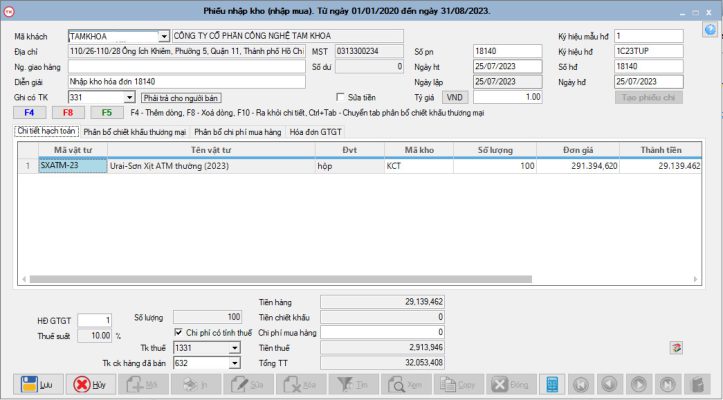
Task: Go to first record navigation button
Action: [581, 384]
